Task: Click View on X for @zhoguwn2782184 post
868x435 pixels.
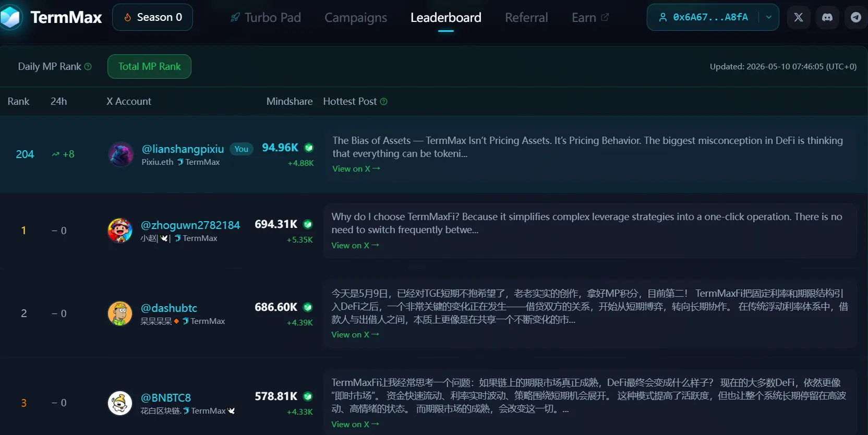Action: click(x=355, y=246)
